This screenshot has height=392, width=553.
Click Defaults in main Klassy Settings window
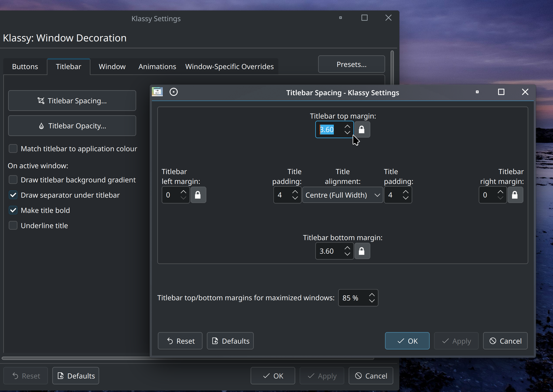pos(76,376)
